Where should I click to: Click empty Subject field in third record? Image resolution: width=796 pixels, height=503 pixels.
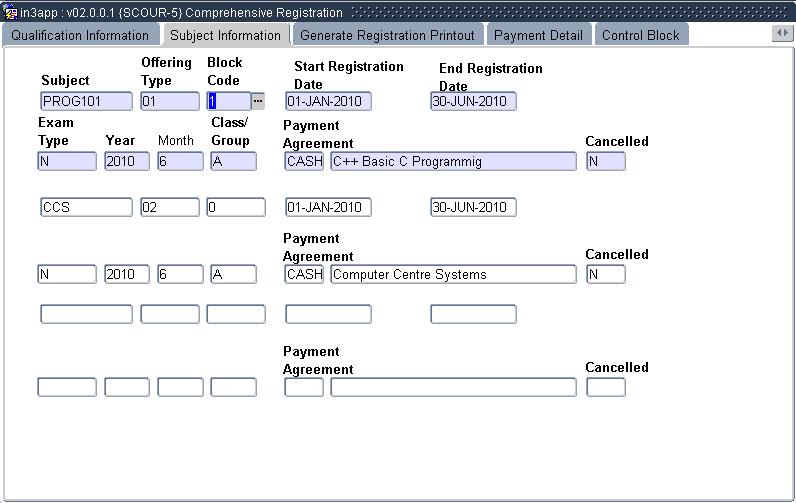pyautogui.click(x=86, y=314)
